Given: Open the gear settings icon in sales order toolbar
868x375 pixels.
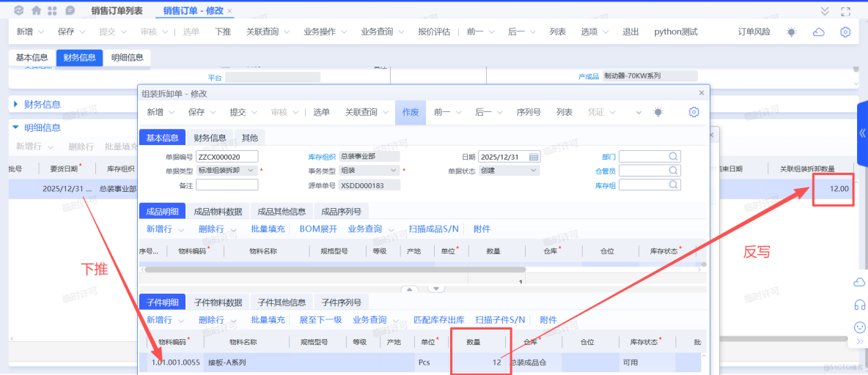Looking at the screenshot, I should tap(845, 32).
